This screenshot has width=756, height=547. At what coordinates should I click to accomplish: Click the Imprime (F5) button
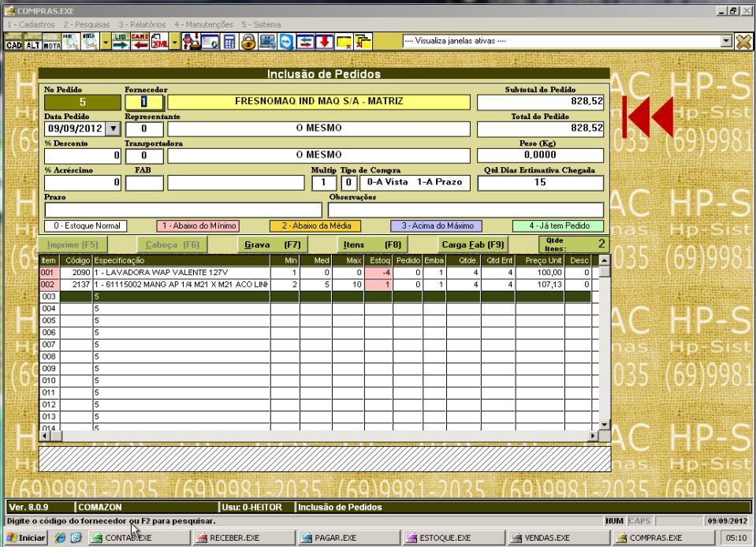tap(73, 245)
